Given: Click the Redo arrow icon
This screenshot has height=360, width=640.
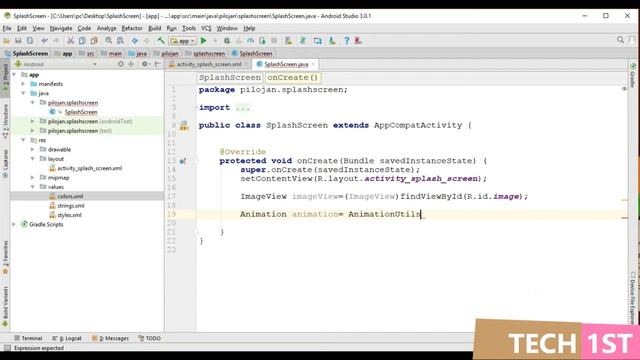Looking at the screenshot, I should [56, 41].
